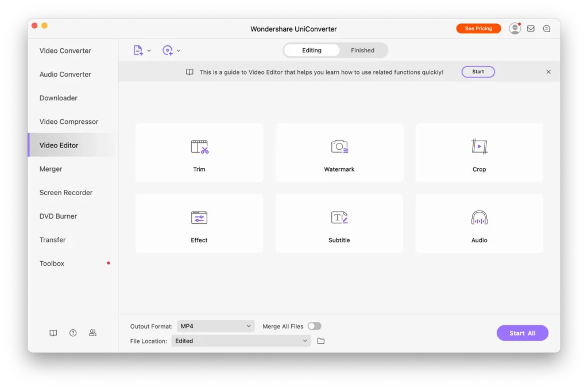Click the Video Editor guide message text
This screenshot has width=588, height=389.
(x=322, y=72)
